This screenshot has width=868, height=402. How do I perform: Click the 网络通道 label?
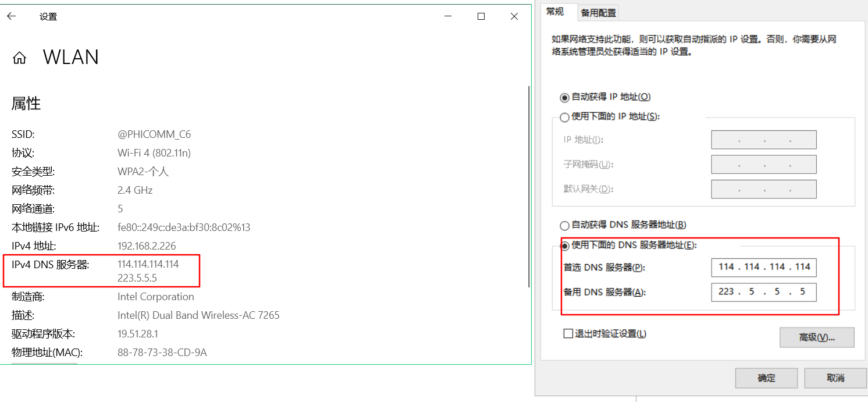[33, 209]
